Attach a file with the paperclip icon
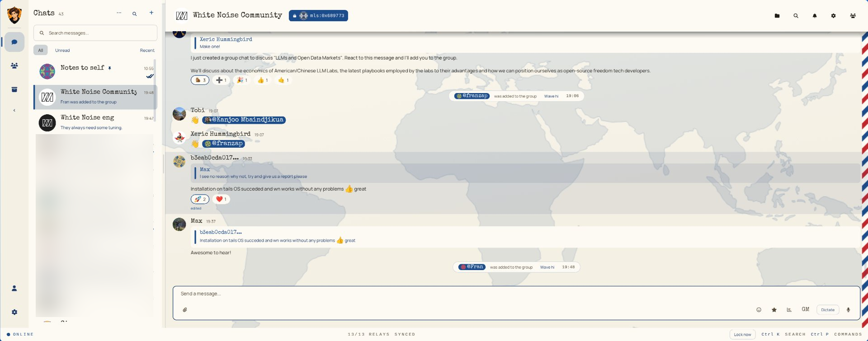868x341 pixels. click(185, 310)
